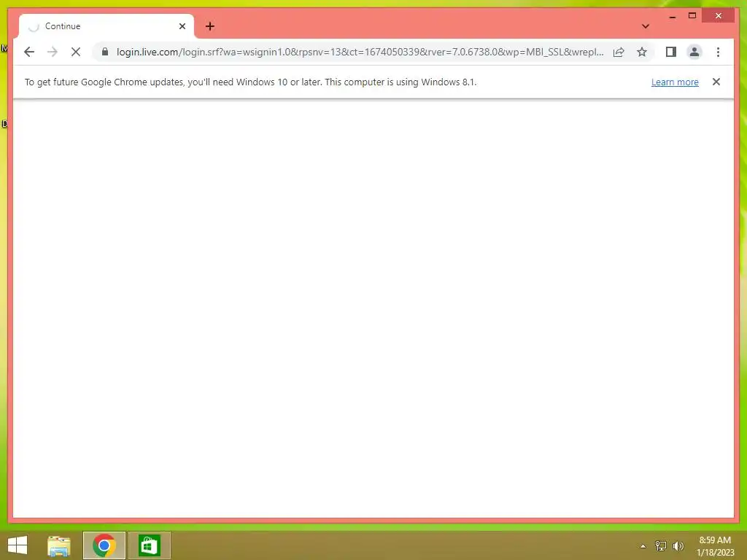Open the clock showing 8:59 AM

pos(715,546)
